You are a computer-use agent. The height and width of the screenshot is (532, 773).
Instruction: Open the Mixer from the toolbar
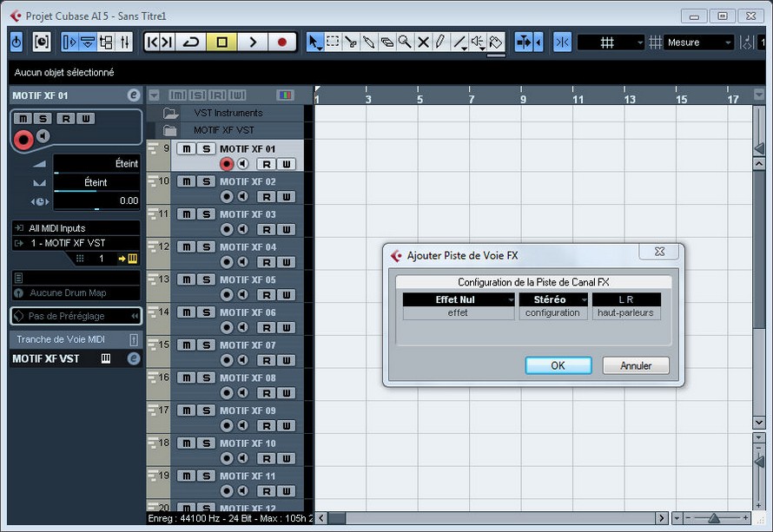coord(125,42)
